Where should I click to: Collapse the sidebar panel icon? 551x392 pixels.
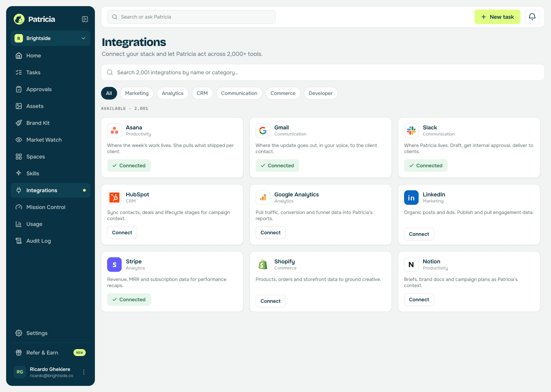85,19
